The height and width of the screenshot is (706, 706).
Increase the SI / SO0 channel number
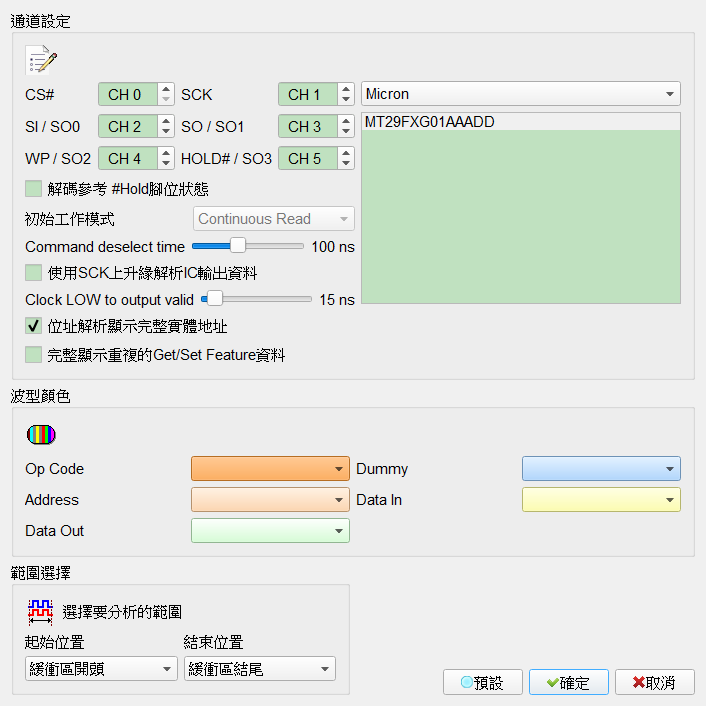tap(166, 121)
